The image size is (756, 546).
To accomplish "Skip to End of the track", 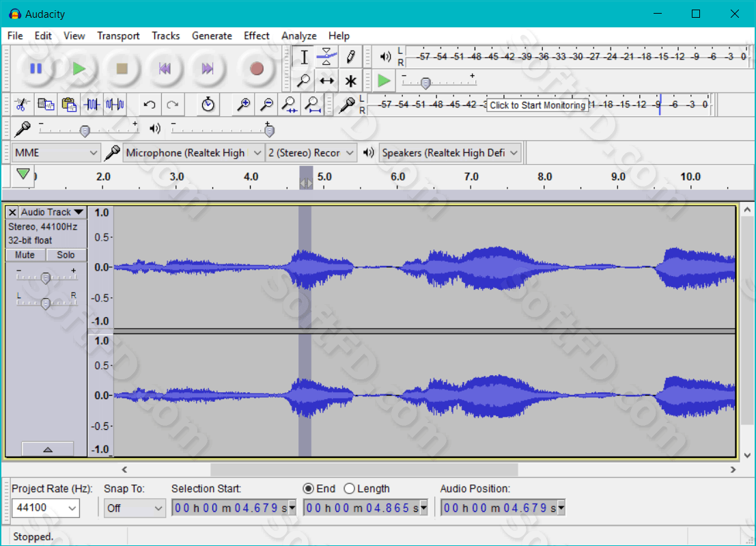I will pyautogui.click(x=208, y=68).
